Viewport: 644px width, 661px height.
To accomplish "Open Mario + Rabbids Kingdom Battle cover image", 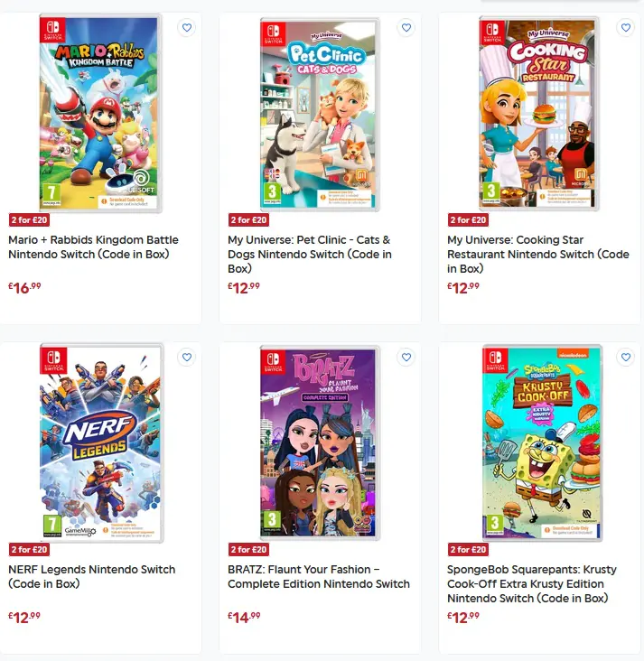I will coord(100,113).
